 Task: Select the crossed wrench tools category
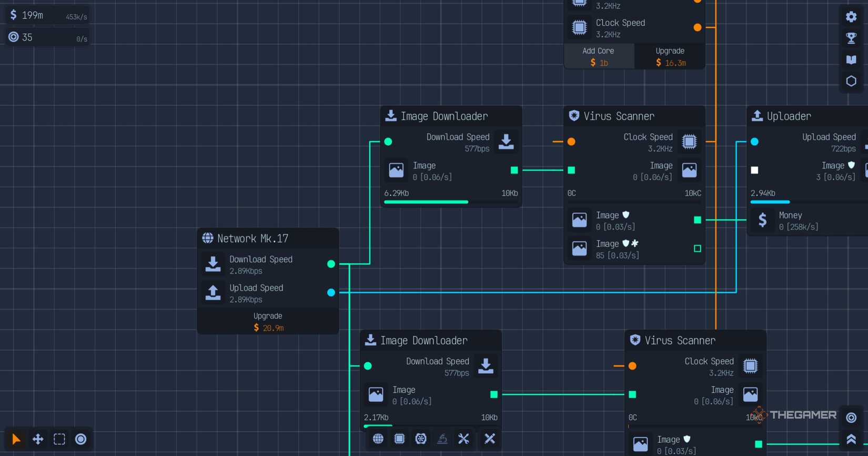coord(463,439)
